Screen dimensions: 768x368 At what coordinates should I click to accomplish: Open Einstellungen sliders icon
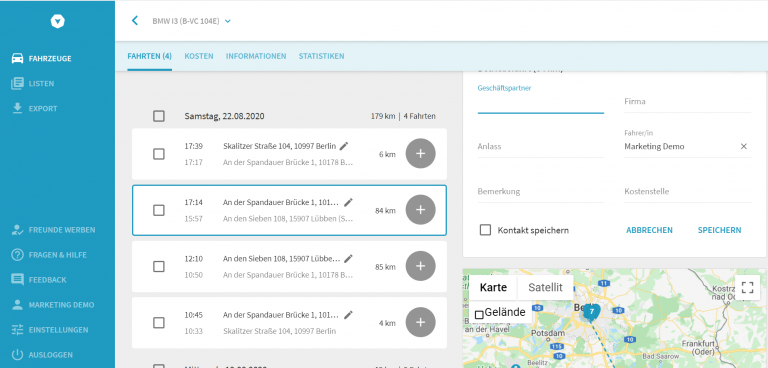click(x=18, y=330)
